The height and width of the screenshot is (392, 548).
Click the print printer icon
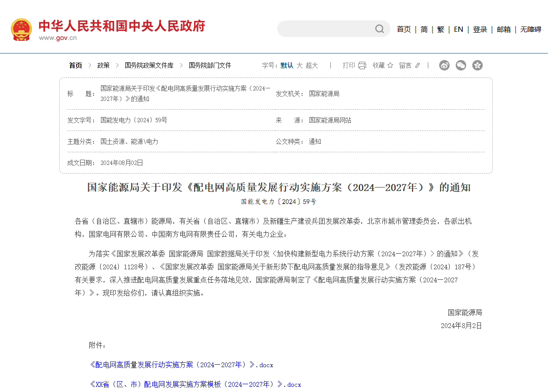point(362,65)
